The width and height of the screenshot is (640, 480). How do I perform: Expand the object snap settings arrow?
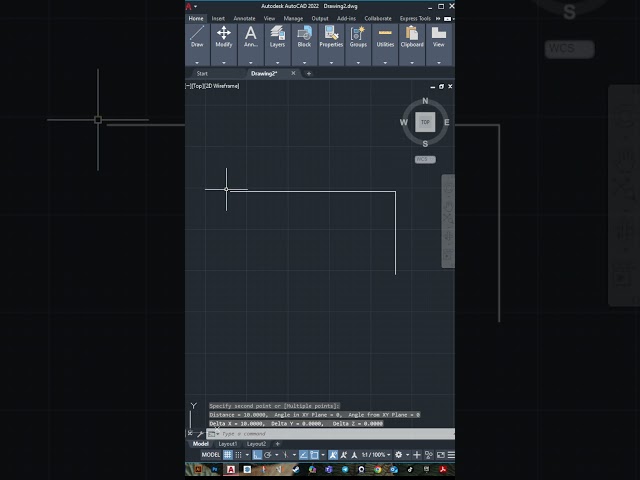(x=323, y=455)
